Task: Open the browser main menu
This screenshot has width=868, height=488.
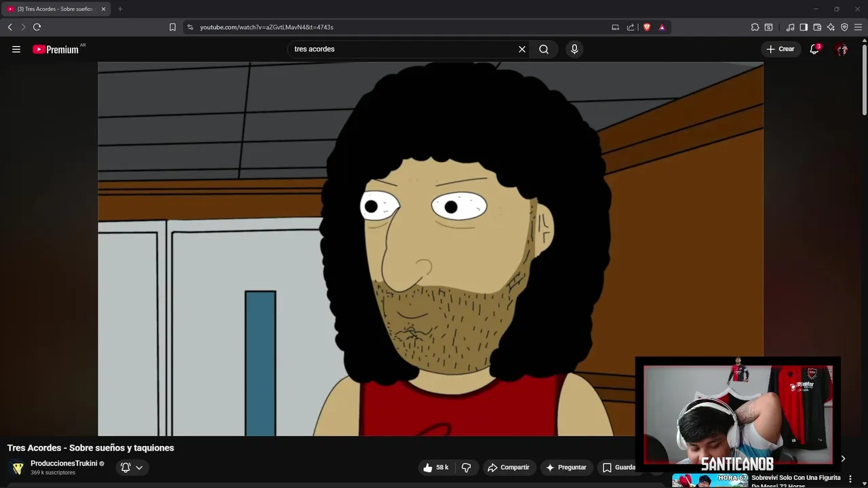Action: point(858,27)
